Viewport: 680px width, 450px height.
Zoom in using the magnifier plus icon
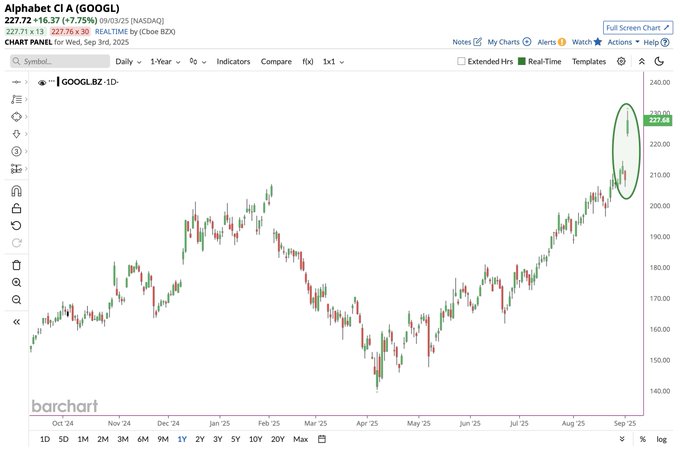16,283
